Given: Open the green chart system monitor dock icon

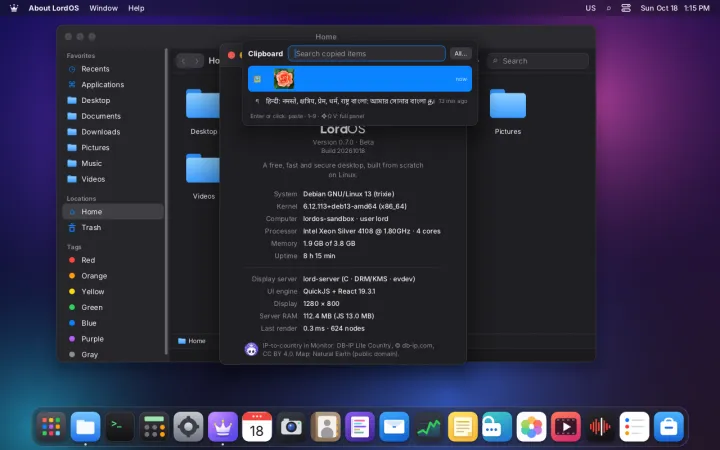Looking at the screenshot, I should pyautogui.click(x=428, y=427).
